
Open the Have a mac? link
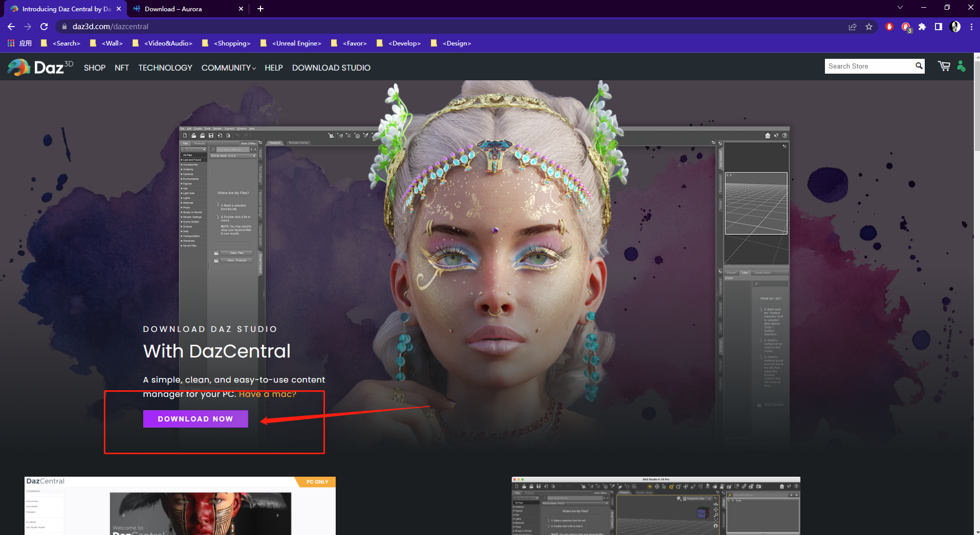[x=267, y=394]
